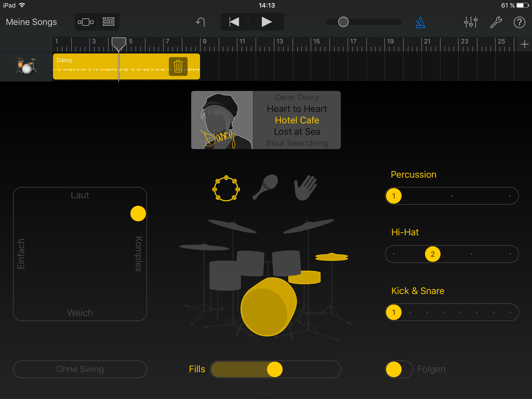The image size is (532, 399).
Task: Add song section with plus button
Action: 524,44
